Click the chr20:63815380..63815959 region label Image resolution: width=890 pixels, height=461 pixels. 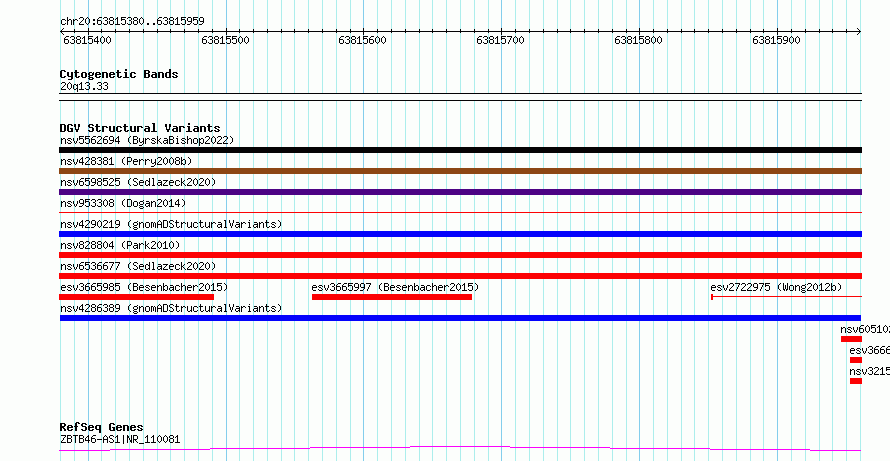coord(132,22)
